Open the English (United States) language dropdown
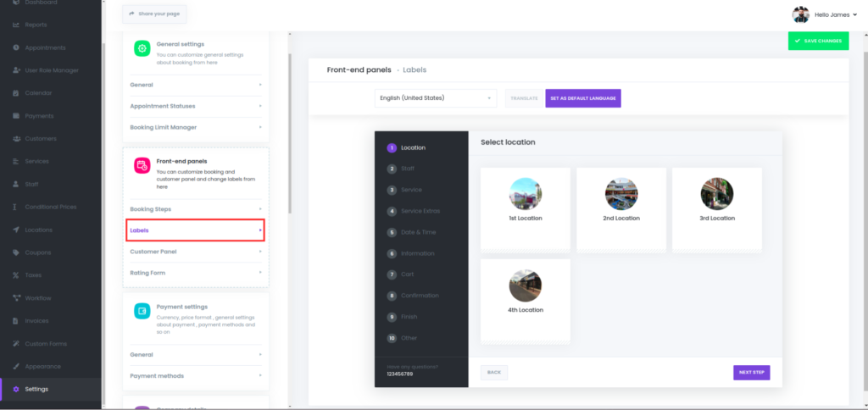This screenshot has height=410, width=868. [x=436, y=98]
